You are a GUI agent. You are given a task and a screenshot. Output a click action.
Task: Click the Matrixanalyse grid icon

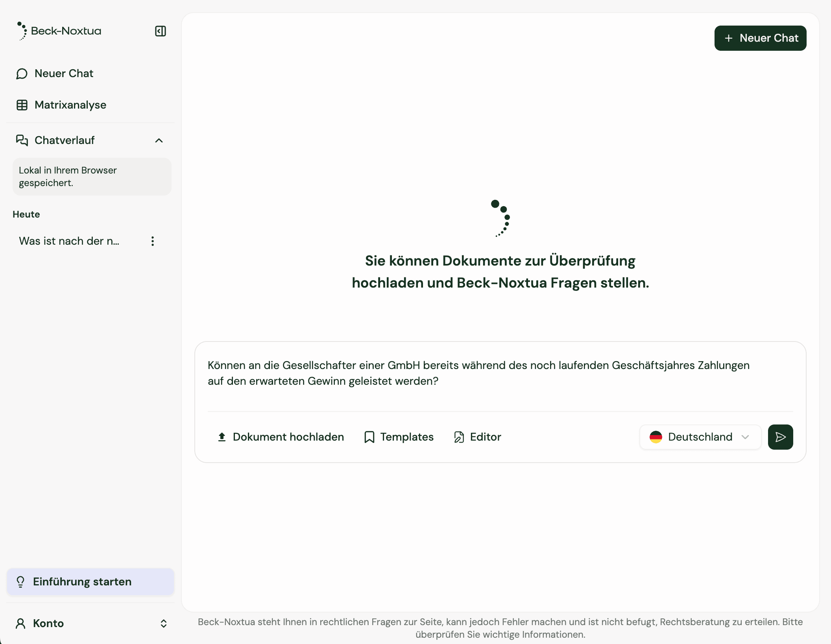[22, 105]
